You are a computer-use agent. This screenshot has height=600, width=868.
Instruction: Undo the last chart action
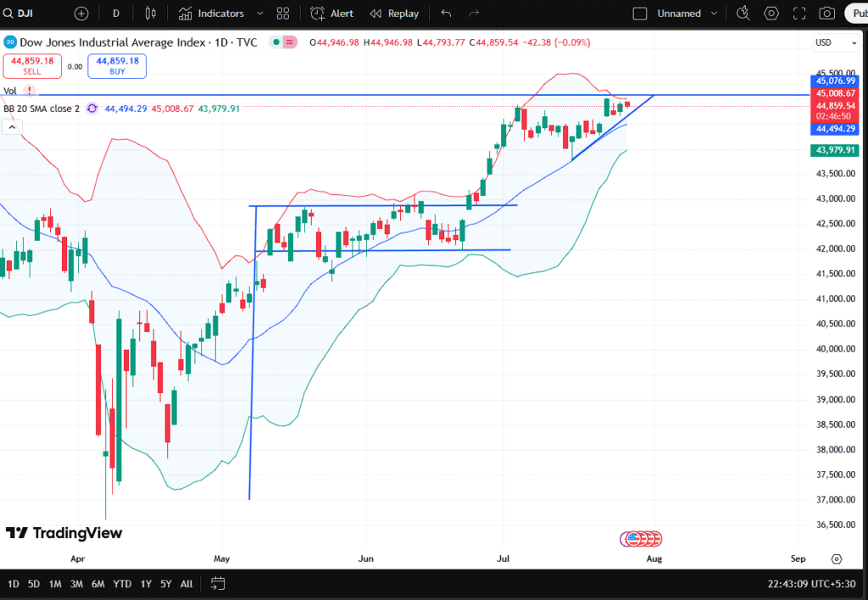(x=446, y=14)
